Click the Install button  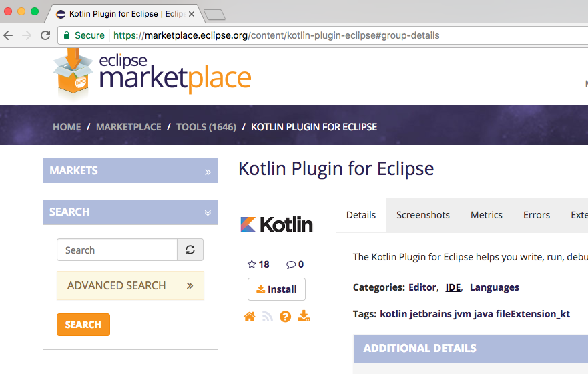click(276, 289)
